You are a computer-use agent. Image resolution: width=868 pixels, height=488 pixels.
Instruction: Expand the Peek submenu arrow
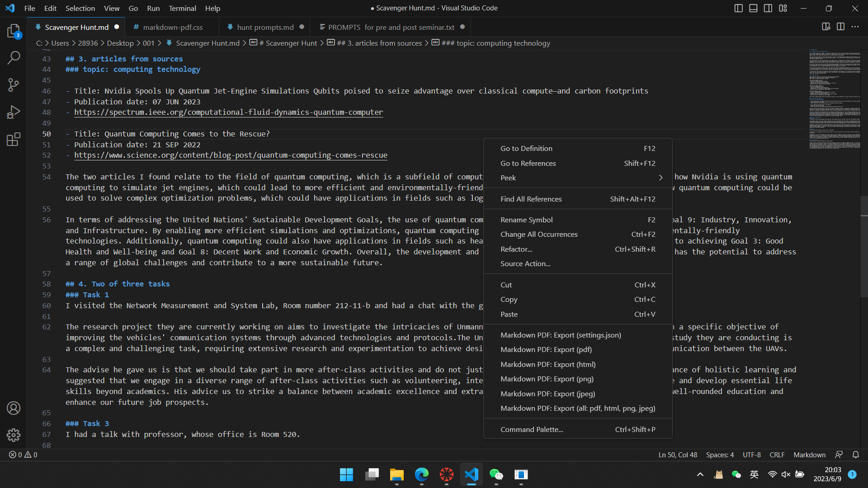[x=660, y=178]
